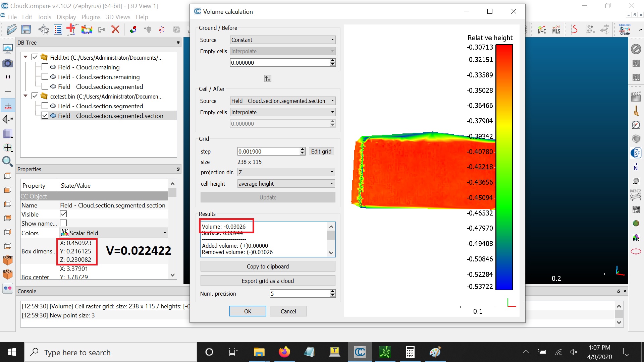Viewport: 644px width, 362px height.
Task: Open the File menu
Action: tap(12, 17)
